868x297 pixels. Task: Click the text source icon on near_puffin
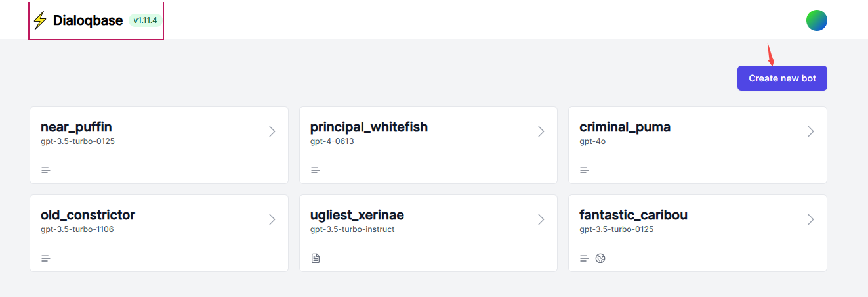(x=46, y=170)
